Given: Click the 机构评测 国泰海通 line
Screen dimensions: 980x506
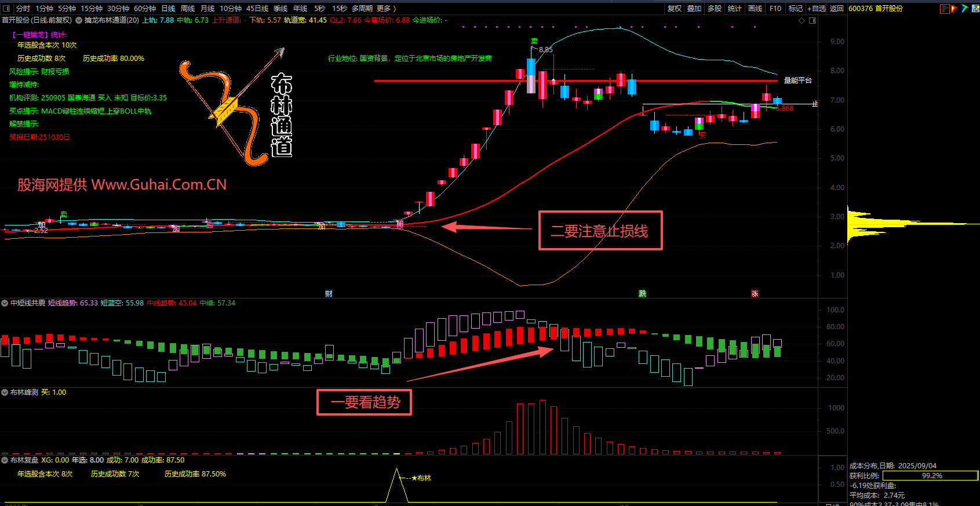Looking at the screenshot, I should (x=88, y=98).
